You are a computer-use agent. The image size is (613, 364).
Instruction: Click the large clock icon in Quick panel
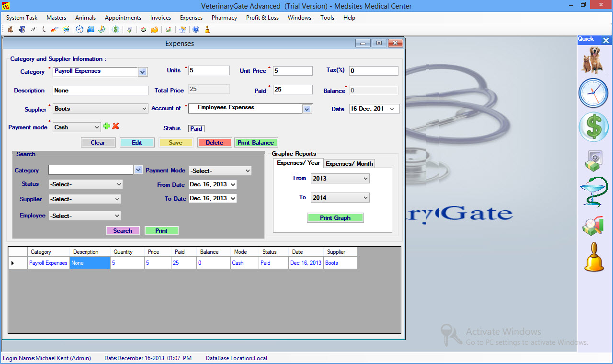(x=594, y=93)
